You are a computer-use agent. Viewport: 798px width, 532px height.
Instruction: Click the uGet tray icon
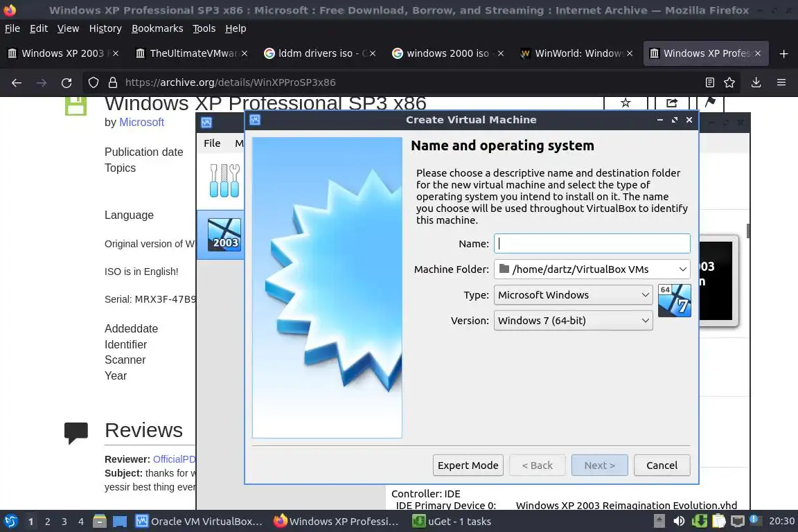699,522
